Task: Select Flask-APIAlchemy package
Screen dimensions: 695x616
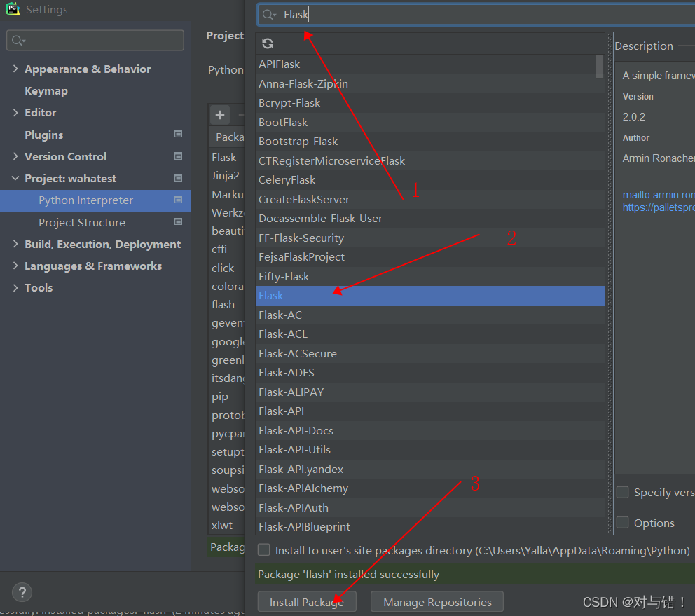Action: coord(430,488)
